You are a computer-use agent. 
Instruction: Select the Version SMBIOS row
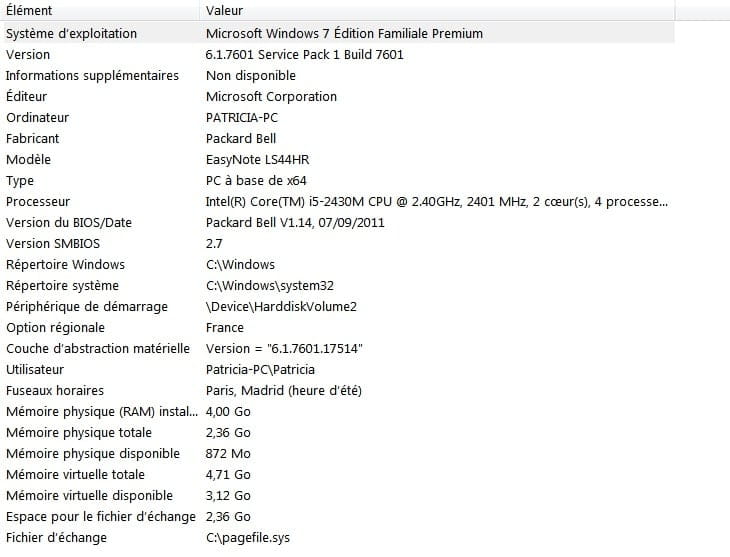pos(338,244)
